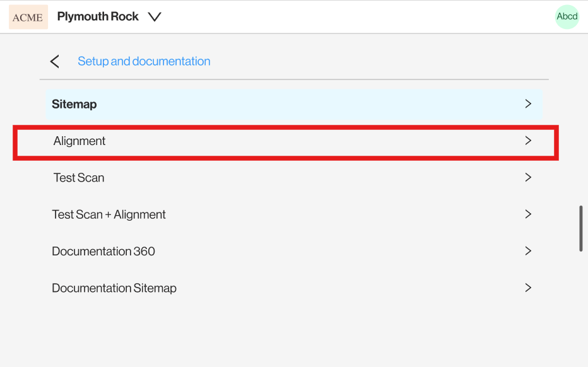This screenshot has width=588, height=367.
Task: Click the ACME logo
Action: [28, 17]
